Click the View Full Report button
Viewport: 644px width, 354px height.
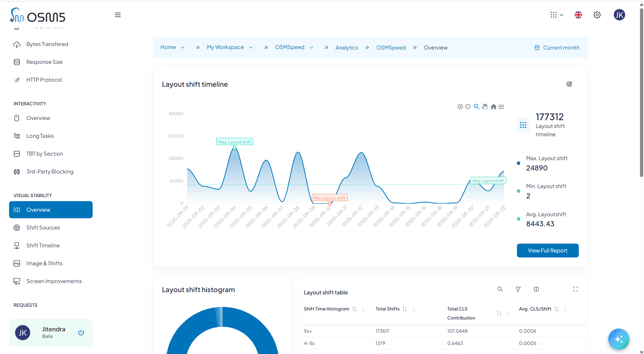548,250
